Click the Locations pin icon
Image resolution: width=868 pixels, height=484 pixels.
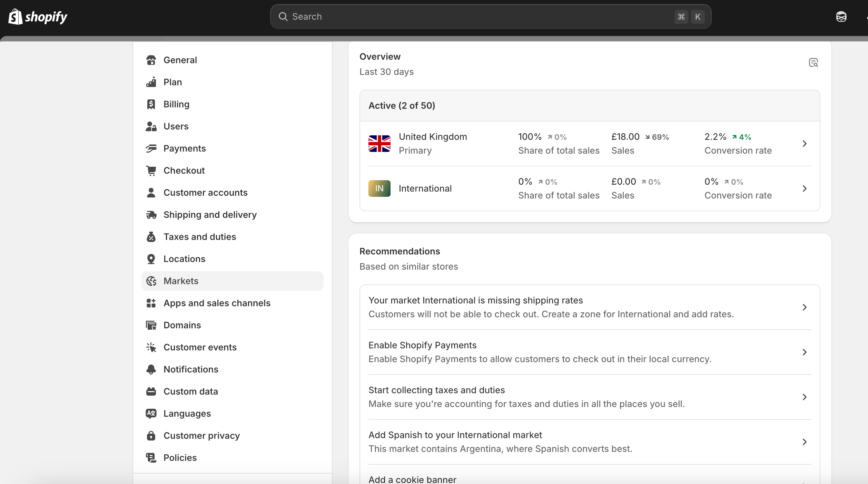(151, 259)
